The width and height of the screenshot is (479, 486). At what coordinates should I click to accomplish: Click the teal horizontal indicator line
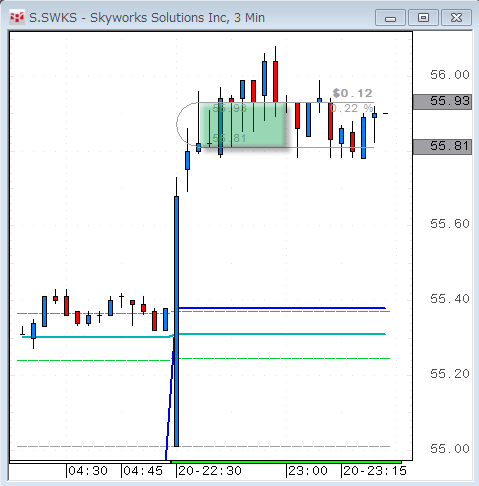pos(282,334)
